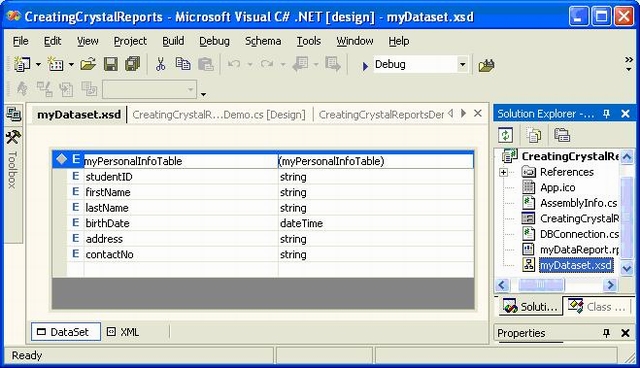Viewport: 640px width, 368px height.
Task: Open the Debug configuration dropdown
Action: [x=462, y=64]
